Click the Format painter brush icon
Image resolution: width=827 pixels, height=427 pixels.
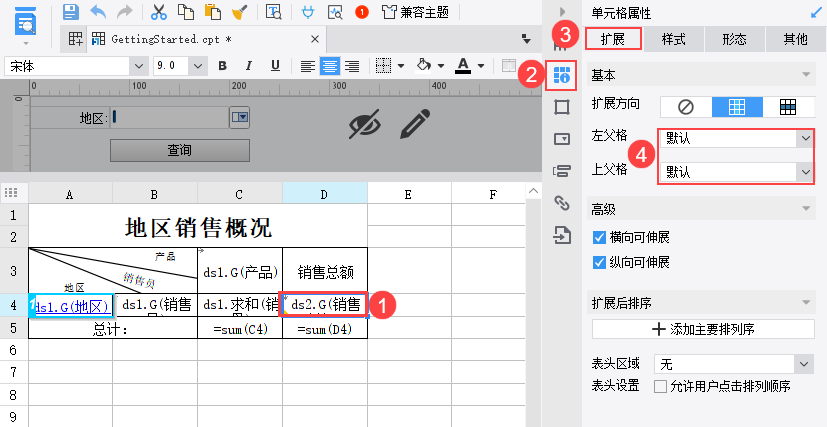pos(240,12)
